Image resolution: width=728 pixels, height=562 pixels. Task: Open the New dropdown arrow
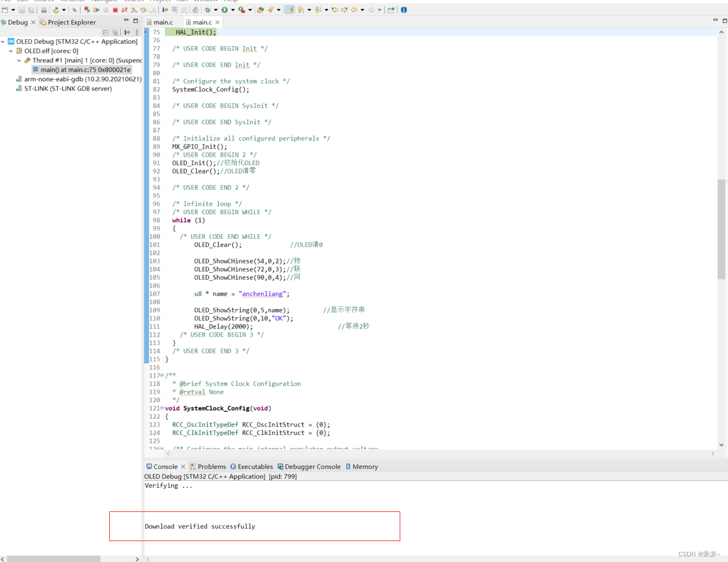tap(13, 10)
